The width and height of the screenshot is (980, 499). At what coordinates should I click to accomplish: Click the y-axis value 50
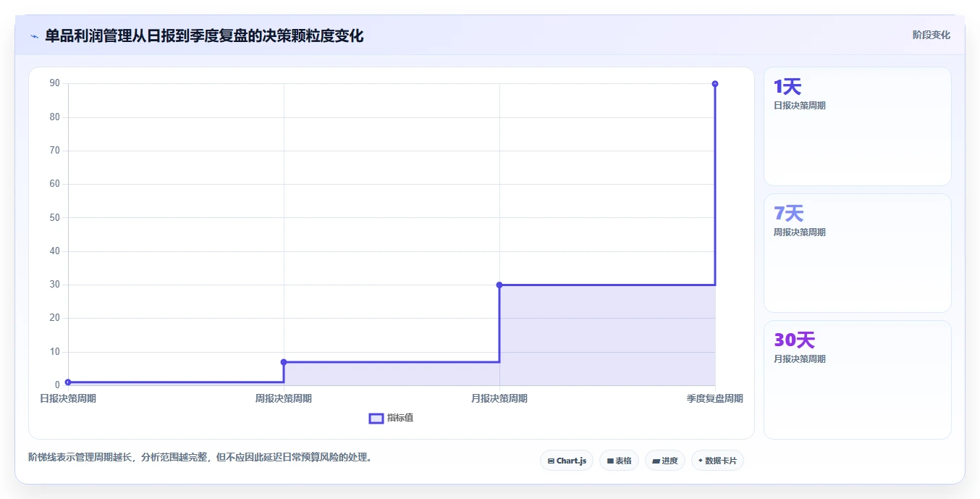click(54, 217)
